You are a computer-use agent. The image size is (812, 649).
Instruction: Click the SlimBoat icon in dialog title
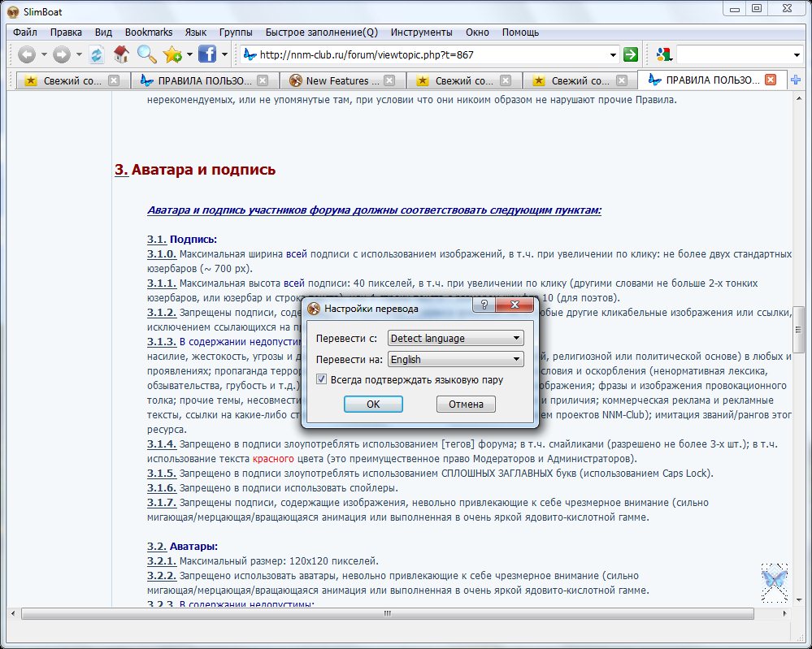coord(313,309)
